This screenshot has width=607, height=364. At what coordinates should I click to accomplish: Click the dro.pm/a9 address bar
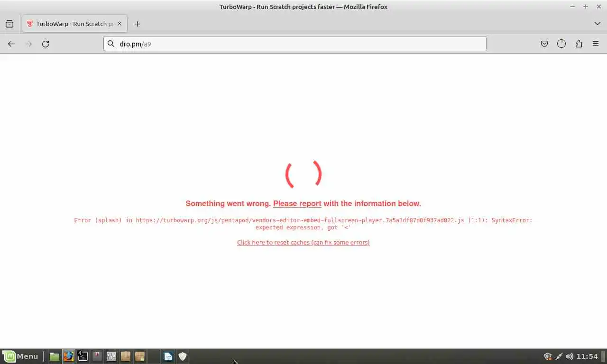pos(295,44)
